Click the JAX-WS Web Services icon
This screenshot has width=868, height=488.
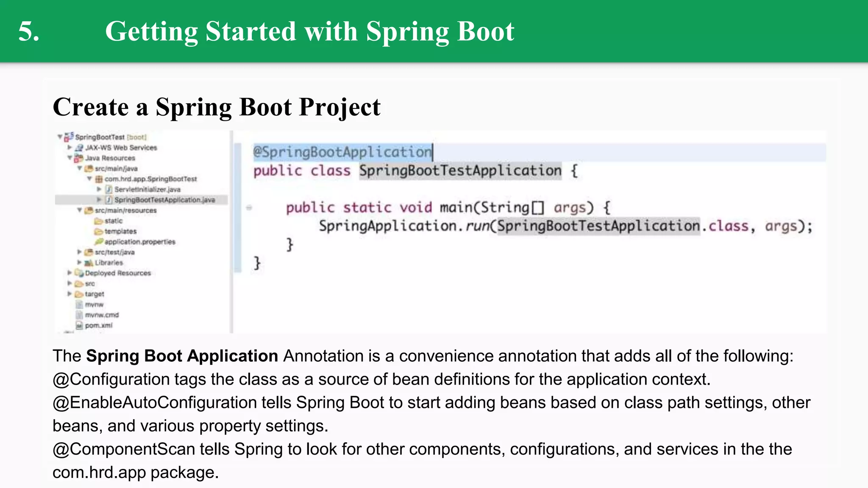pyautogui.click(x=79, y=147)
